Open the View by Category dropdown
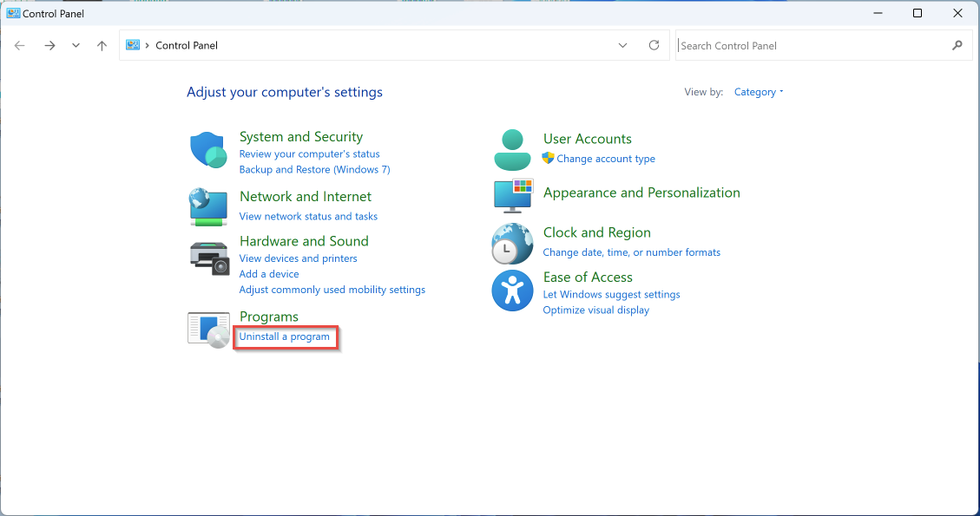980x516 pixels. pyautogui.click(x=758, y=92)
